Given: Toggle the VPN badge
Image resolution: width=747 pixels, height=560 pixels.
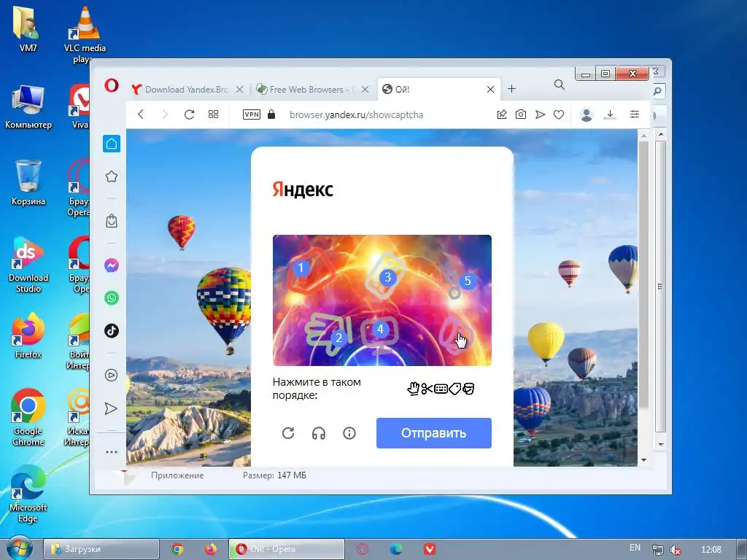Looking at the screenshot, I should pos(252,114).
